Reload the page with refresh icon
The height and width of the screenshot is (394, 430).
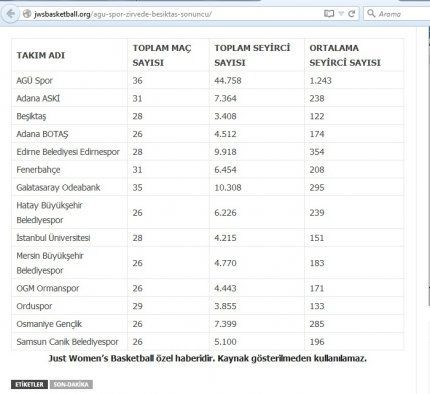[351, 14]
